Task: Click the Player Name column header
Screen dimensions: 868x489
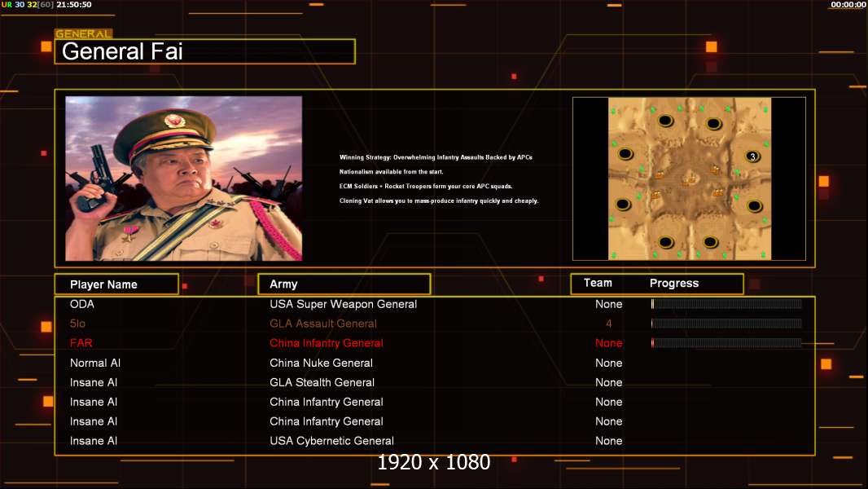Action: (x=116, y=284)
